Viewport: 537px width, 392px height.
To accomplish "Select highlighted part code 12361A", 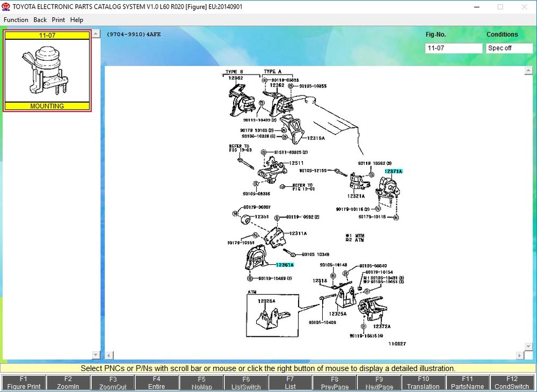I will [x=285, y=265].
